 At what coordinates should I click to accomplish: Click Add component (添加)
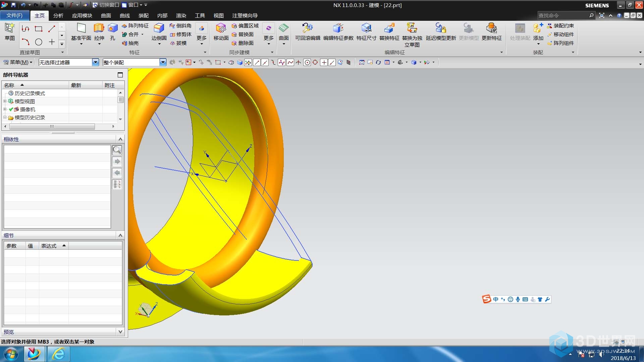[538, 32]
